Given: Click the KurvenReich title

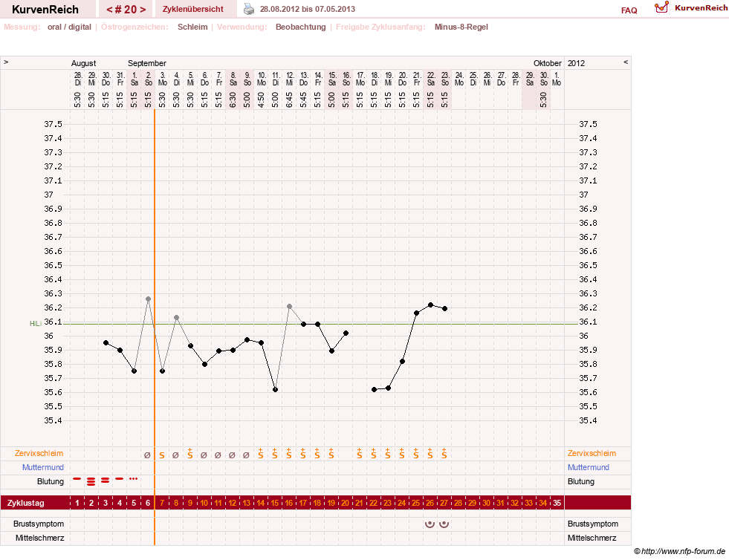Looking at the screenshot, I should [45, 10].
